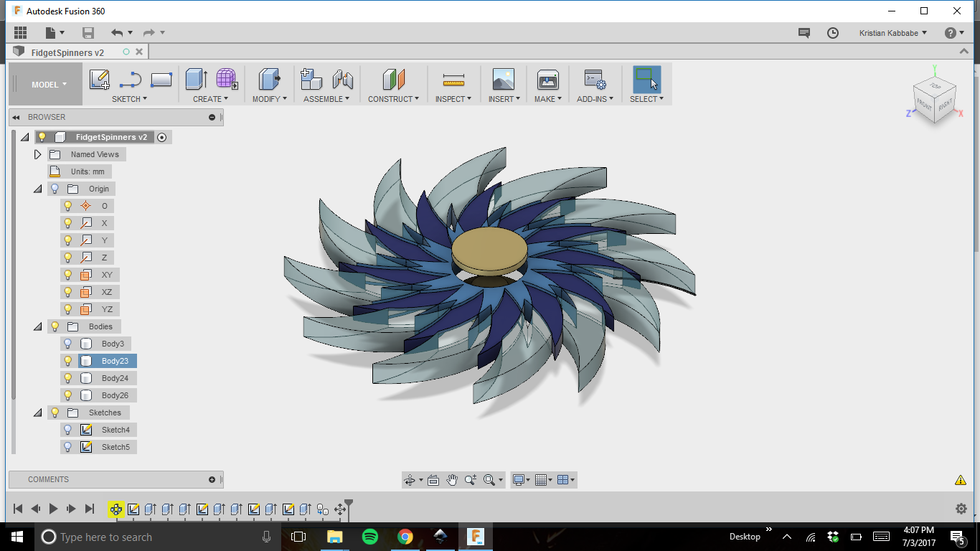Open the job status clock icon
The image size is (980, 551).
coord(832,33)
